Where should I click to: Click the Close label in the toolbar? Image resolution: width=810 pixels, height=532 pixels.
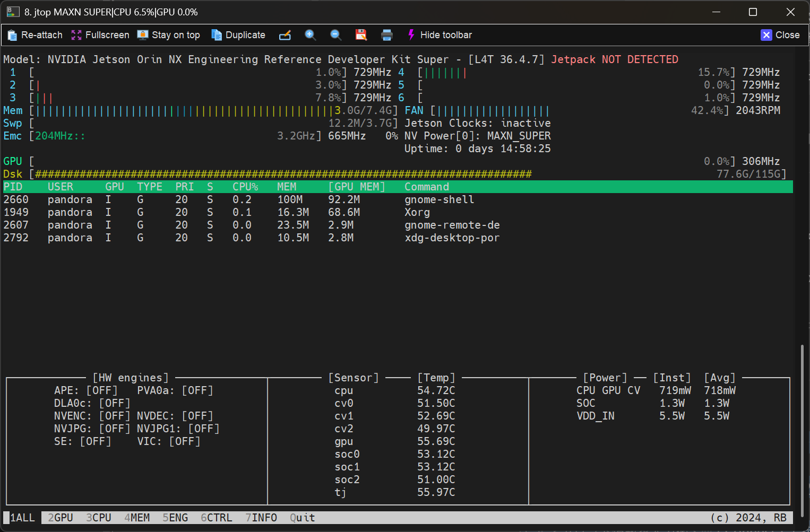click(787, 35)
